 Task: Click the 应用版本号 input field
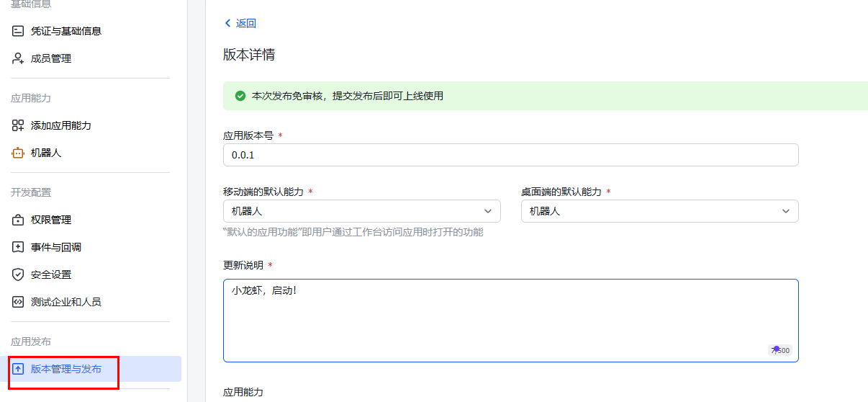pos(511,155)
